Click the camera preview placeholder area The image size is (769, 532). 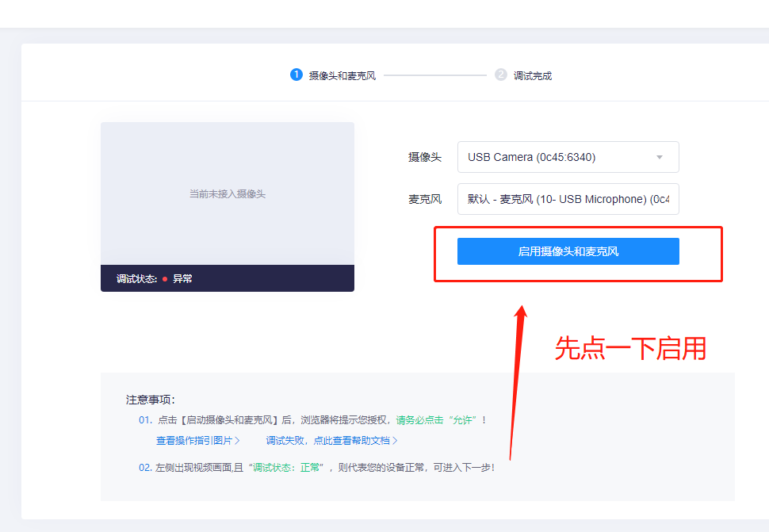click(x=227, y=193)
